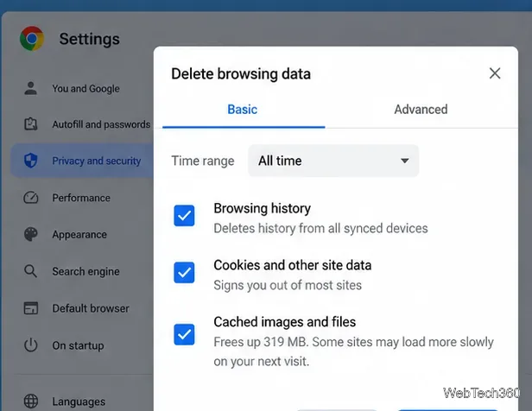
Task: Click the Performance gauge icon
Action: point(31,198)
